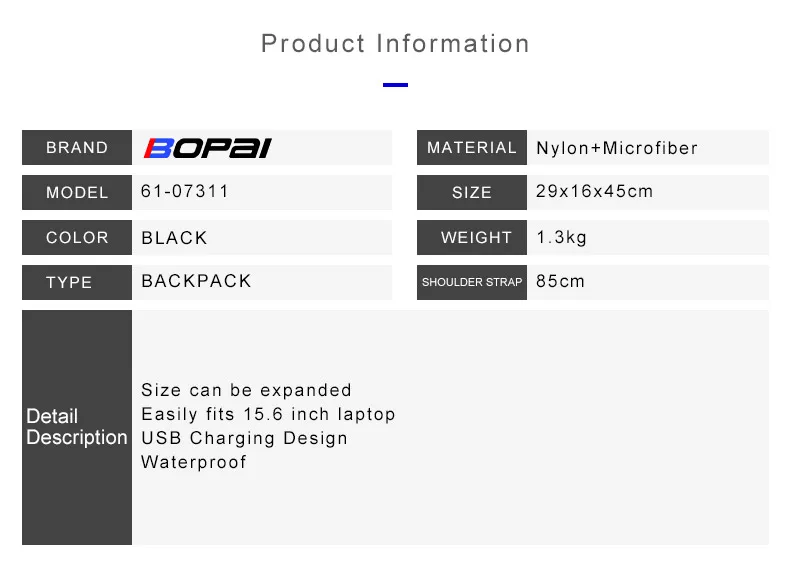Click the BLACK color value

174,238
